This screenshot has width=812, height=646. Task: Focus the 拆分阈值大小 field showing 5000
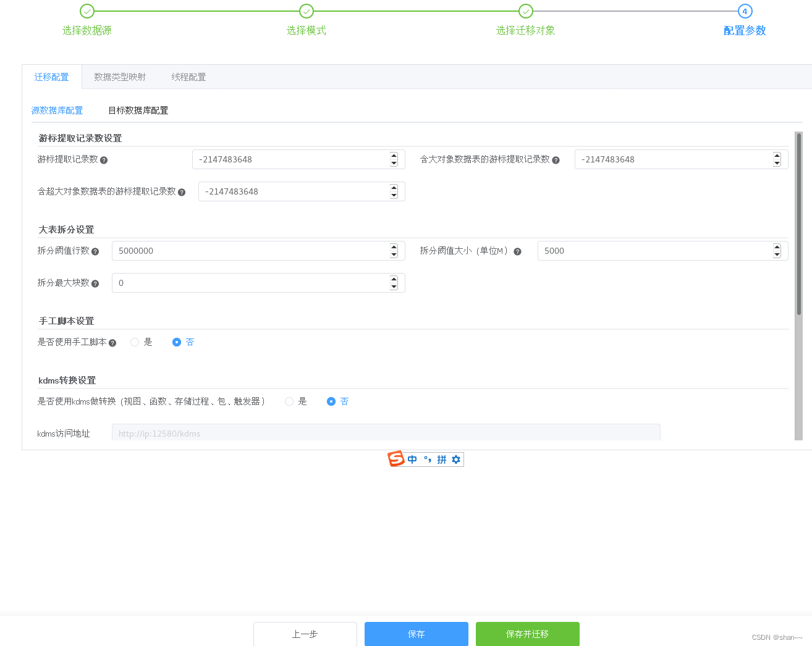tap(663, 251)
